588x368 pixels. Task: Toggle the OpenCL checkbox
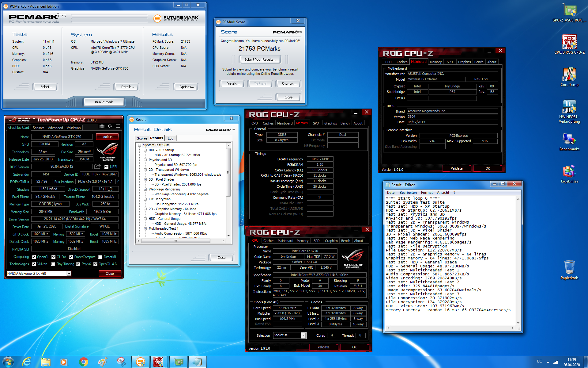[34, 257]
